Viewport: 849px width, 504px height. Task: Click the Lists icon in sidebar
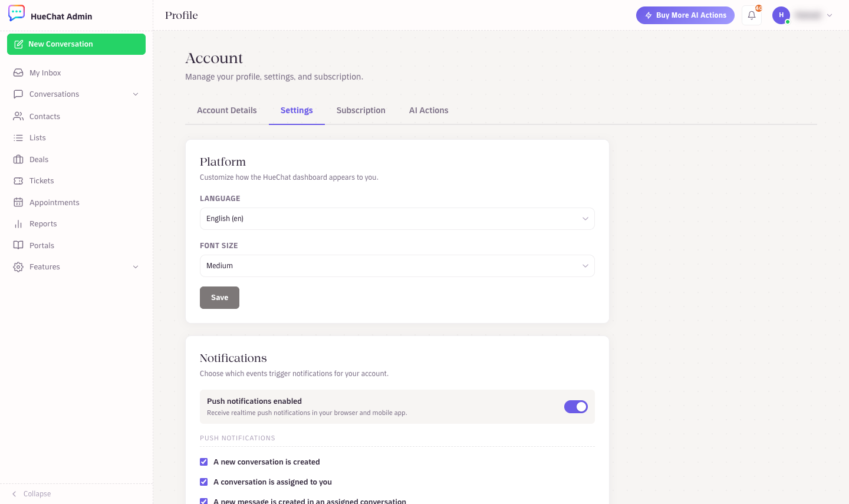point(18,137)
